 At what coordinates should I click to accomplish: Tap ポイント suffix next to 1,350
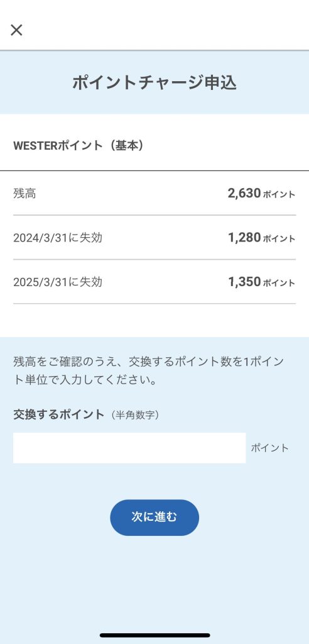[x=279, y=283]
